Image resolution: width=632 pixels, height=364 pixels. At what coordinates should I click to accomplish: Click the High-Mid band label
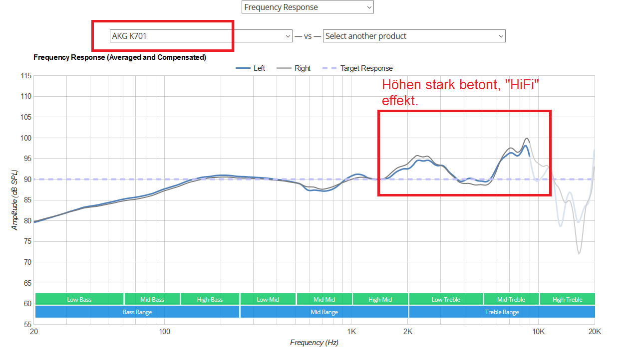click(x=380, y=299)
